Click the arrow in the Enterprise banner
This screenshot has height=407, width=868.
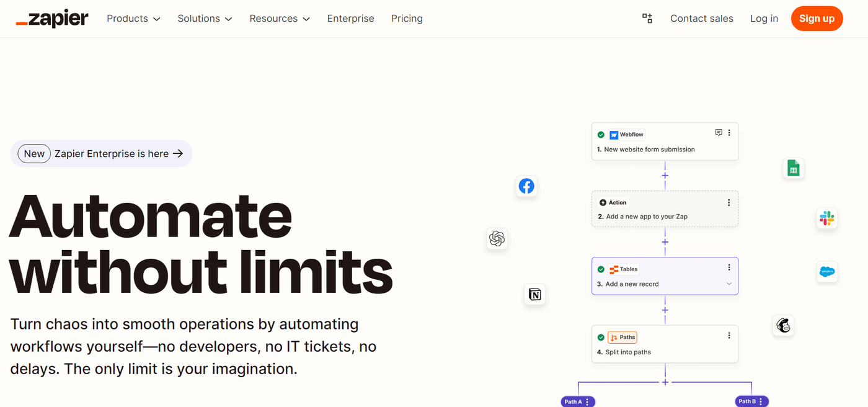tap(178, 154)
